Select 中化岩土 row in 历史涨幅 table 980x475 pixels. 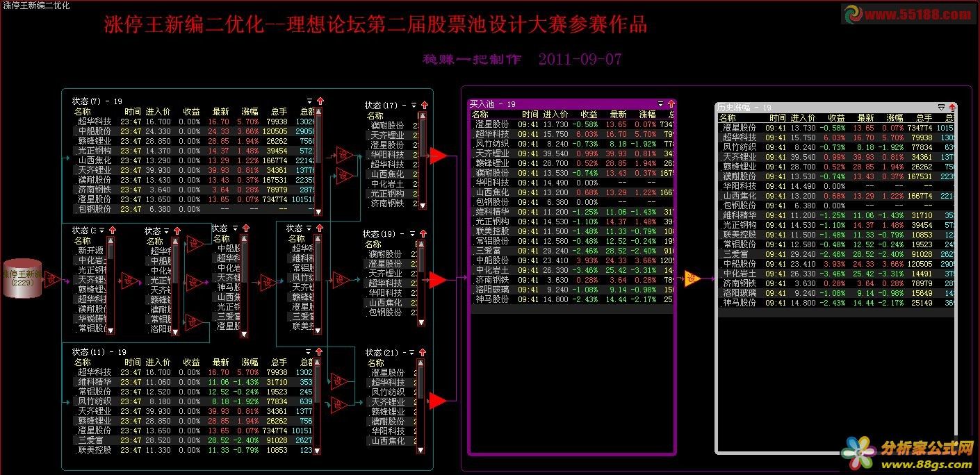836,274
